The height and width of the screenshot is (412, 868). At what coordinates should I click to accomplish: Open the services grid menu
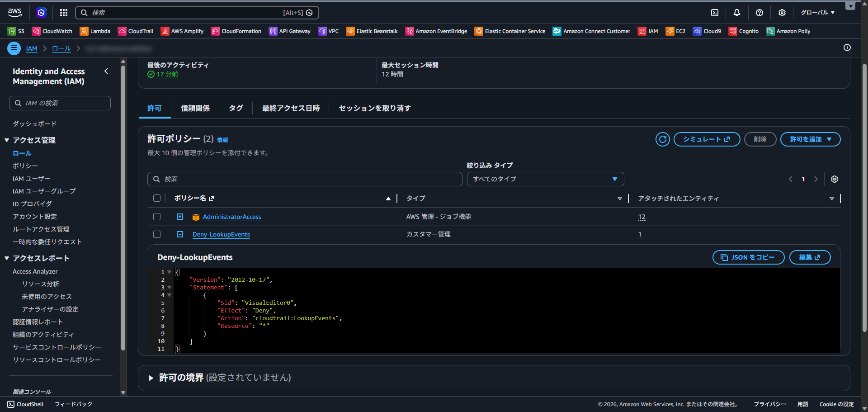[x=64, y=13]
